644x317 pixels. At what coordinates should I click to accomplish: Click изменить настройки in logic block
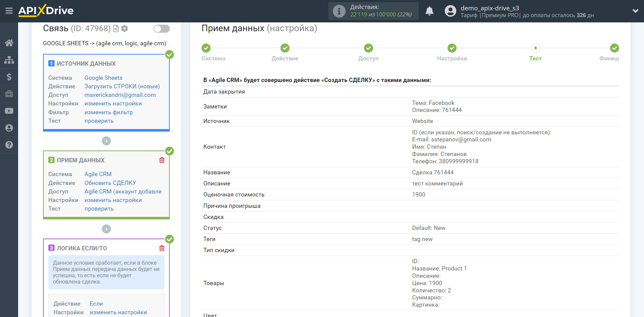(118, 312)
